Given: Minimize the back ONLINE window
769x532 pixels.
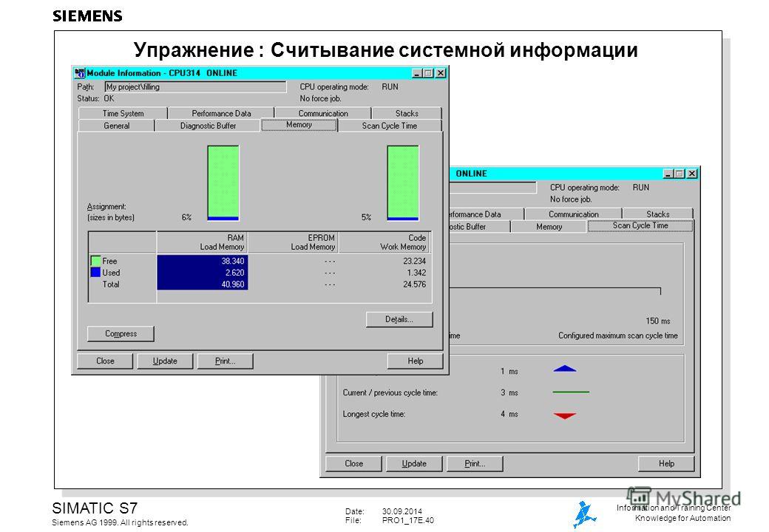Looking at the screenshot, I should click(x=668, y=174).
